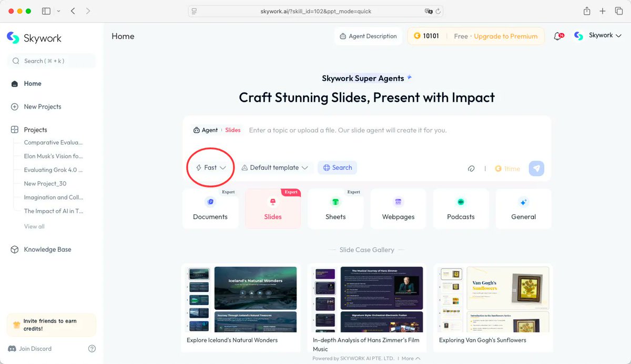The width and height of the screenshot is (631, 364).
Task: Open a new Safari tab
Action: pos(603,11)
